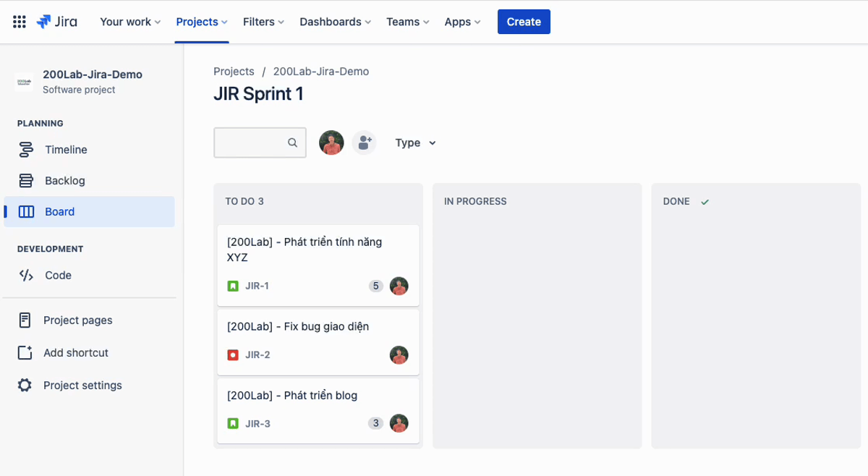The image size is (868, 476).
Task: Click the DONE column header text
Action: pyautogui.click(x=676, y=201)
